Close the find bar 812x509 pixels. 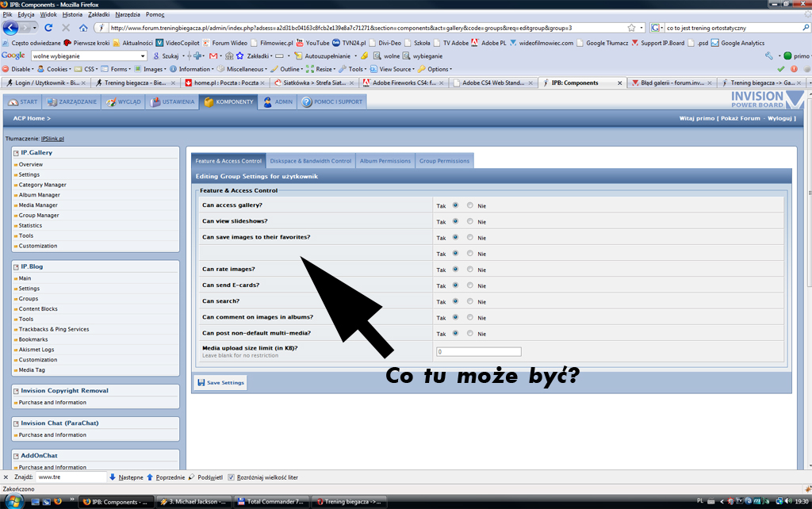(6, 477)
